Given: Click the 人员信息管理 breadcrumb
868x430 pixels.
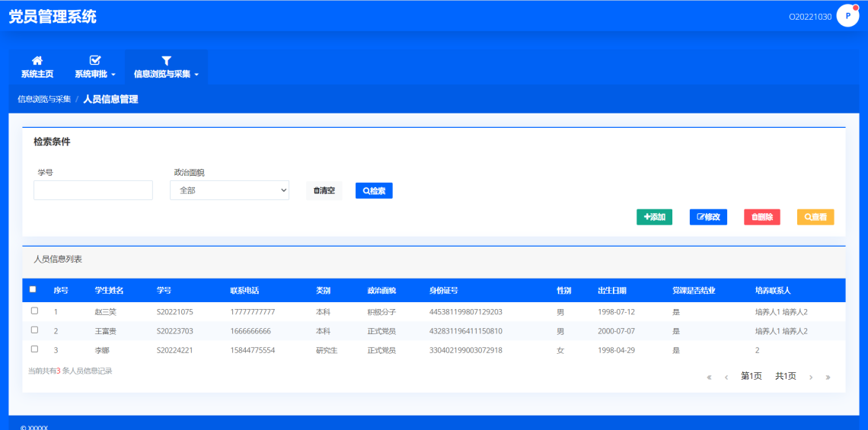Looking at the screenshot, I should (x=110, y=99).
